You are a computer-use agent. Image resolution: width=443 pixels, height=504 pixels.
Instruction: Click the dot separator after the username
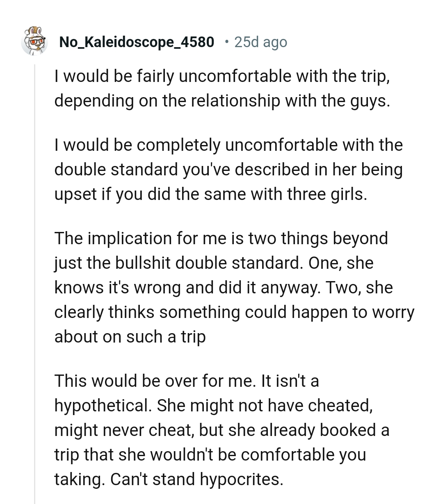[x=226, y=41]
